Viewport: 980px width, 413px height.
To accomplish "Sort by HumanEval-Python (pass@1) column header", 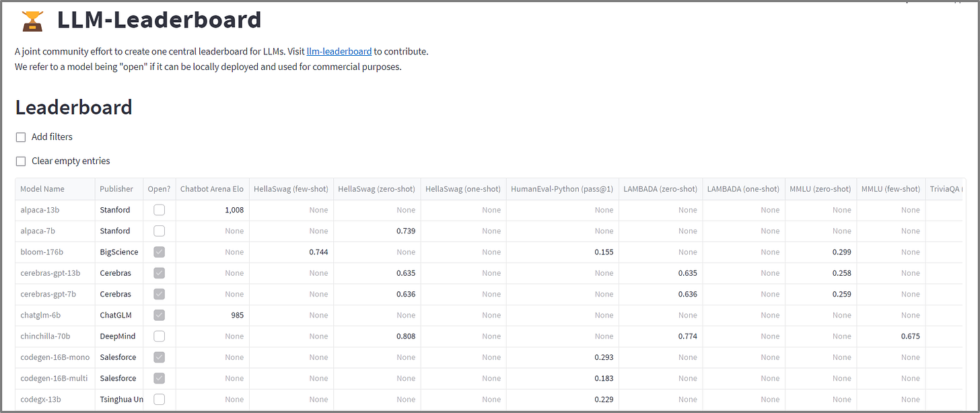I will pyautogui.click(x=562, y=189).
